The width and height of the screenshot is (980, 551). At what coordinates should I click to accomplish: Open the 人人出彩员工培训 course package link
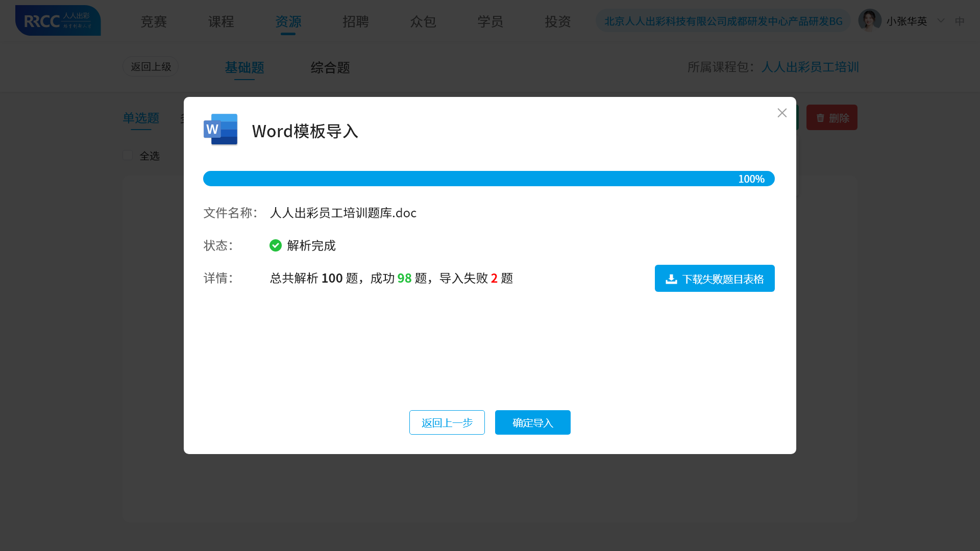810,67
